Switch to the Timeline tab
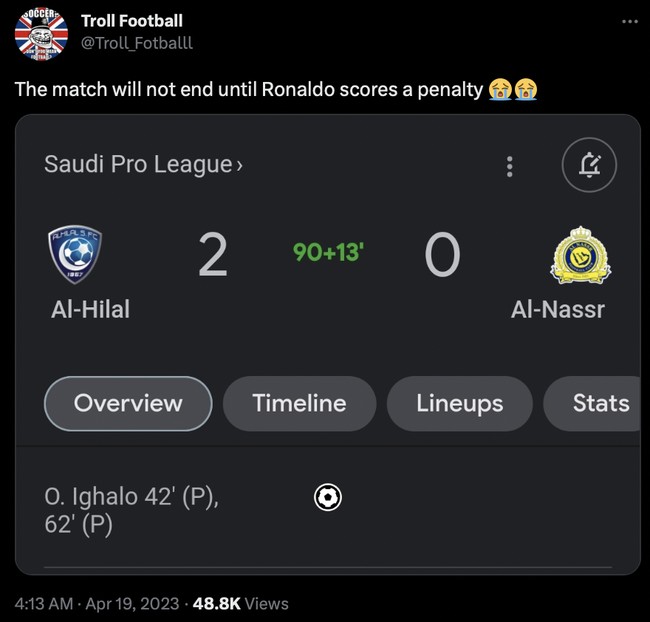 coord(299,403)
